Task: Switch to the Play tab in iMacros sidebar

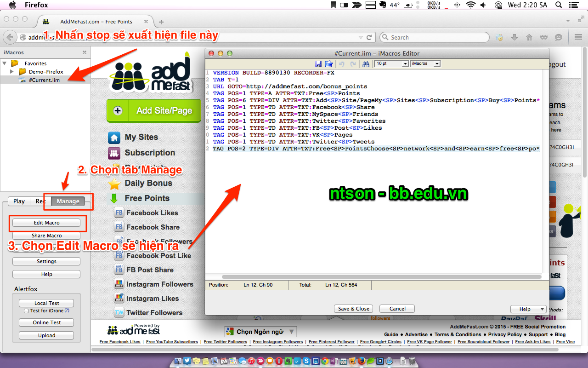Action: [19, 201]
